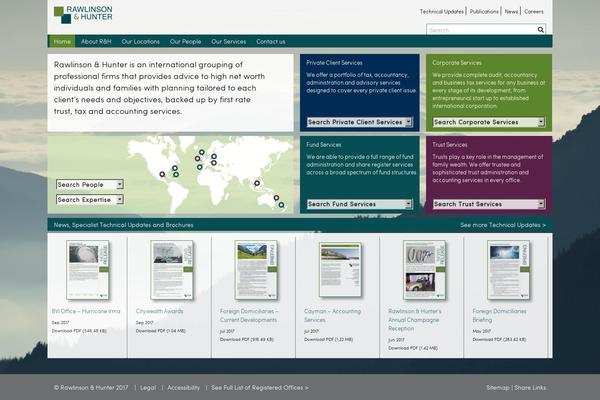Open the Publications link
The width and height of the screenshot is (600, 400).
(x=484, y=11)
